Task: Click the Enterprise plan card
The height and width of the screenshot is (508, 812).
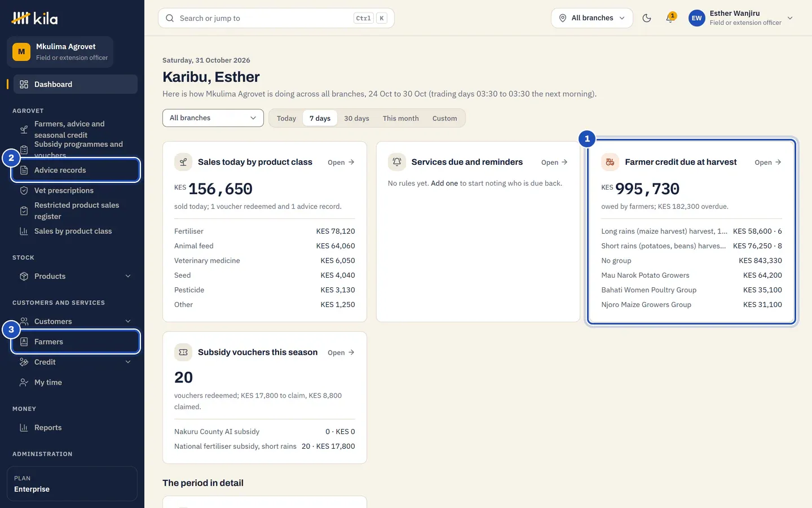Action: tap(72, 484)
